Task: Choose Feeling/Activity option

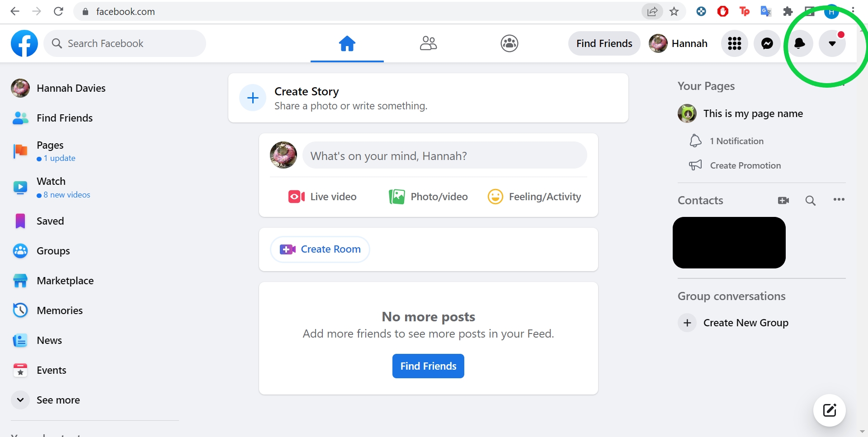Action: pyautogui.click(x=534, y=197)
